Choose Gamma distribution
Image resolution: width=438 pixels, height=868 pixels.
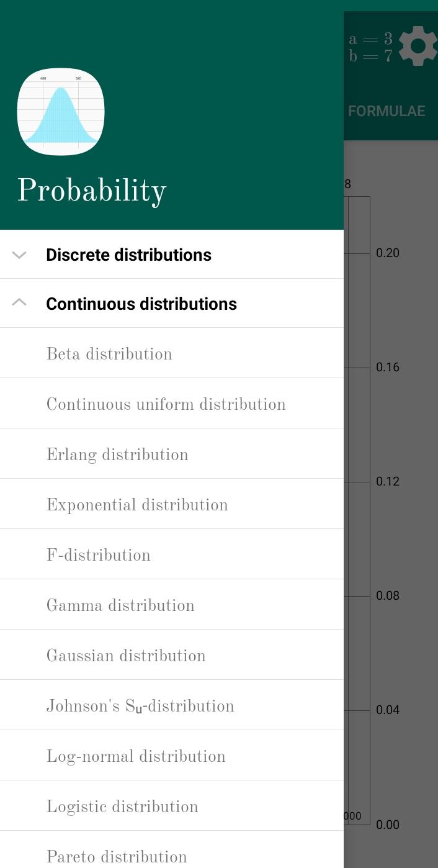point(172,605)
